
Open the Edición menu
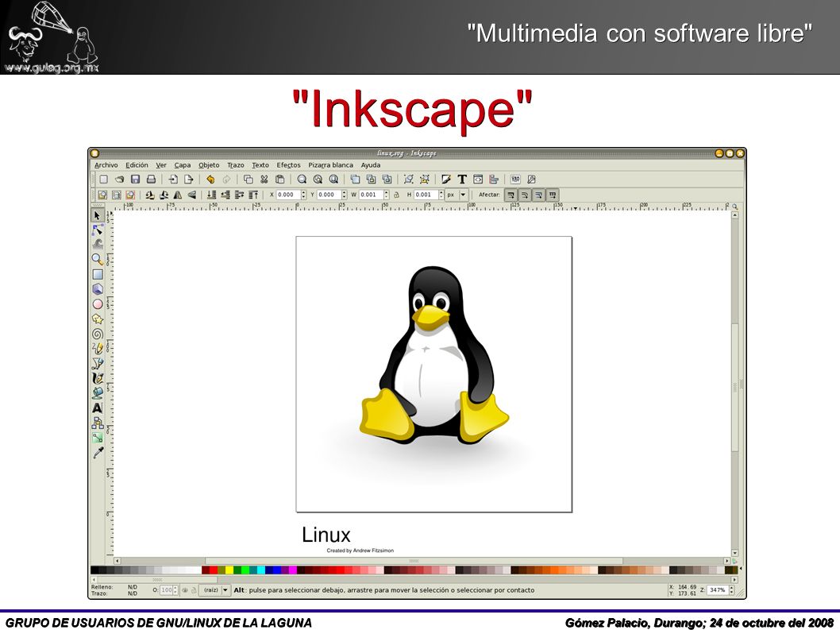(137, 165)
